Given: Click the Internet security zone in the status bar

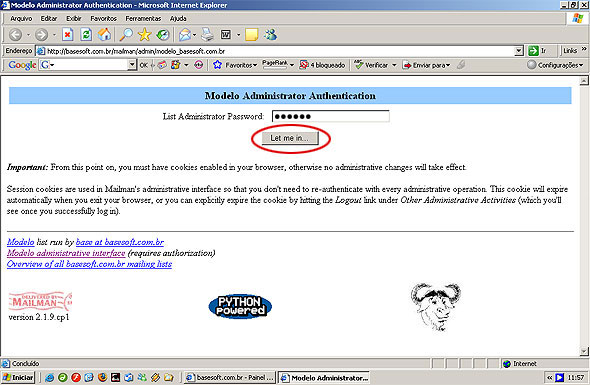Looking at the screenshot, I should point(520,364).
